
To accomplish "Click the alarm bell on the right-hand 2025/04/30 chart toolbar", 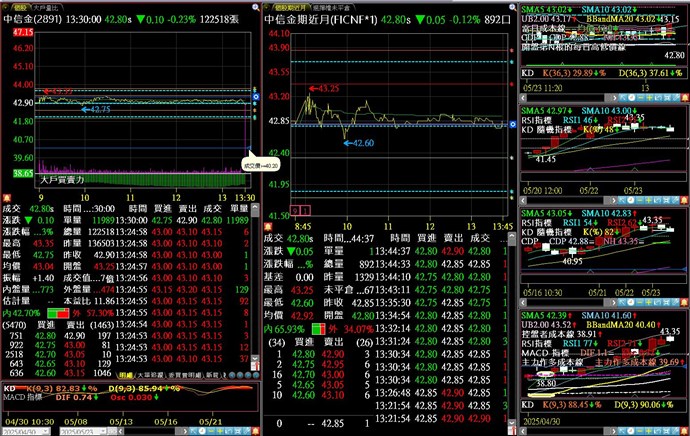I will coord(685,431).
